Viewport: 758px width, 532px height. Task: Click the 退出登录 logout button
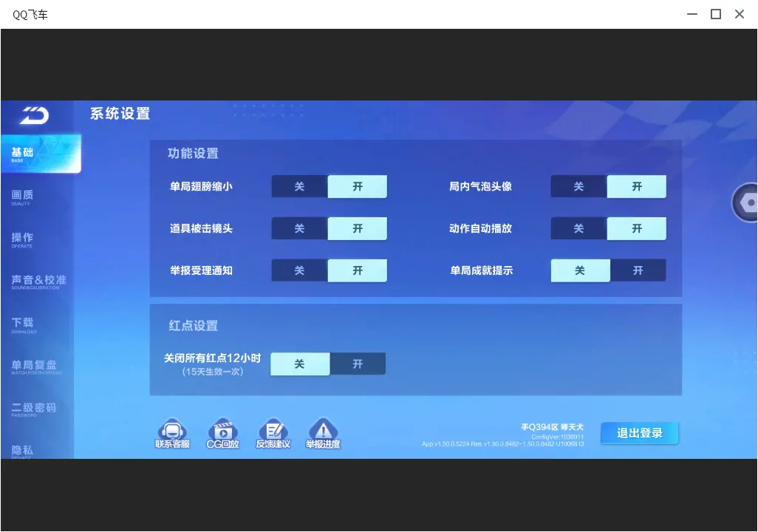639,433
